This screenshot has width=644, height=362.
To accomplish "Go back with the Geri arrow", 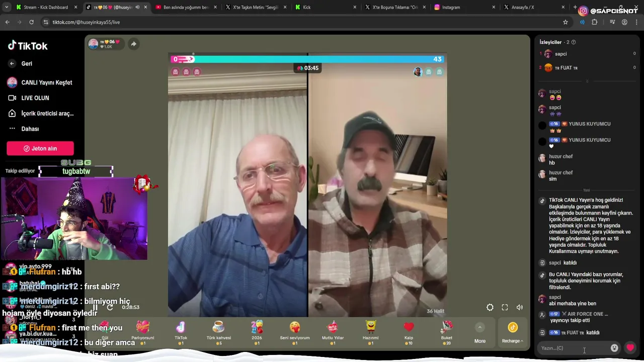I will [12, 64].
